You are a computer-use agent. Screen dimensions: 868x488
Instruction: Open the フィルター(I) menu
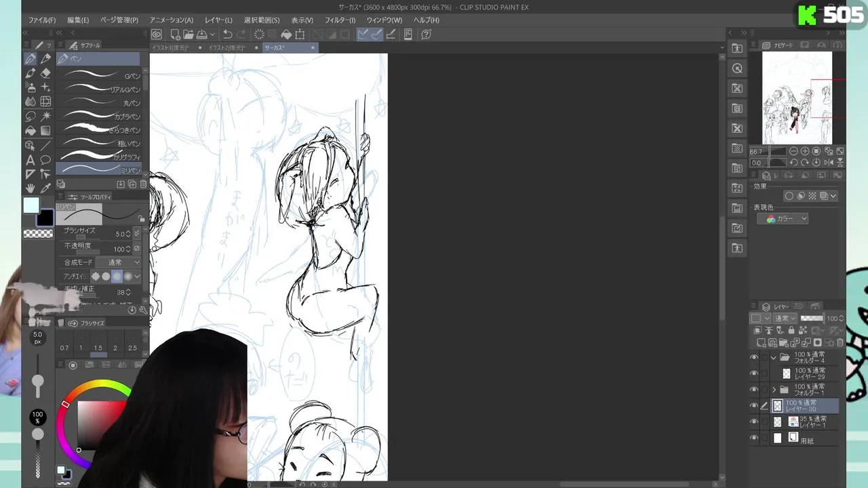340,20
